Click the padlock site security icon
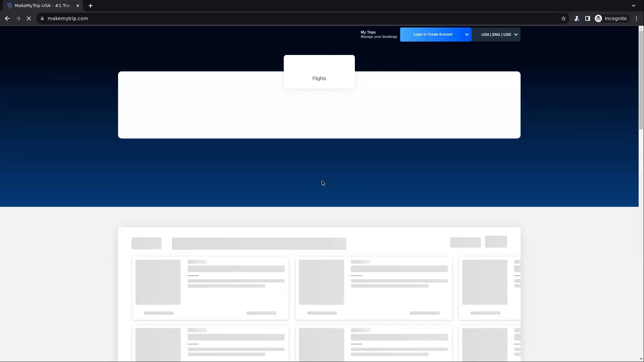644x362 pixels. (x=42, y=18)
